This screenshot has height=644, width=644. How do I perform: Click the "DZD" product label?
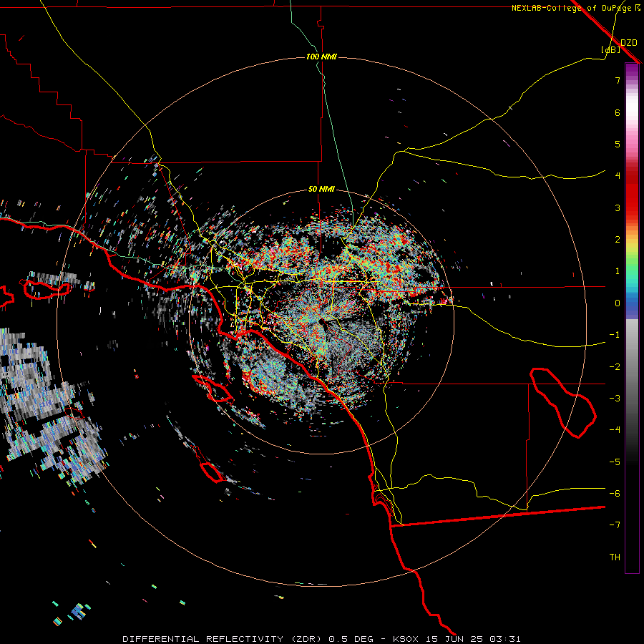pos(629,43)
